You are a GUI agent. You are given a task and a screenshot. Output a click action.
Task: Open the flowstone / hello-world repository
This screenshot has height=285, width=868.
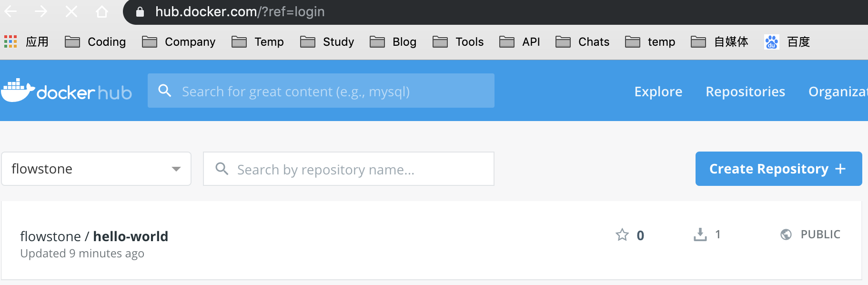click(94, 236)
